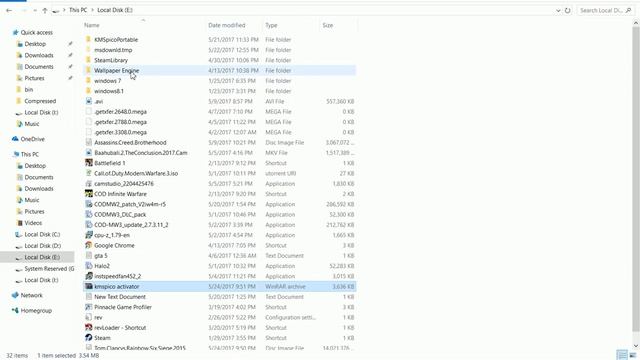Open the Compressed folder in Quick access

(40, 101)
